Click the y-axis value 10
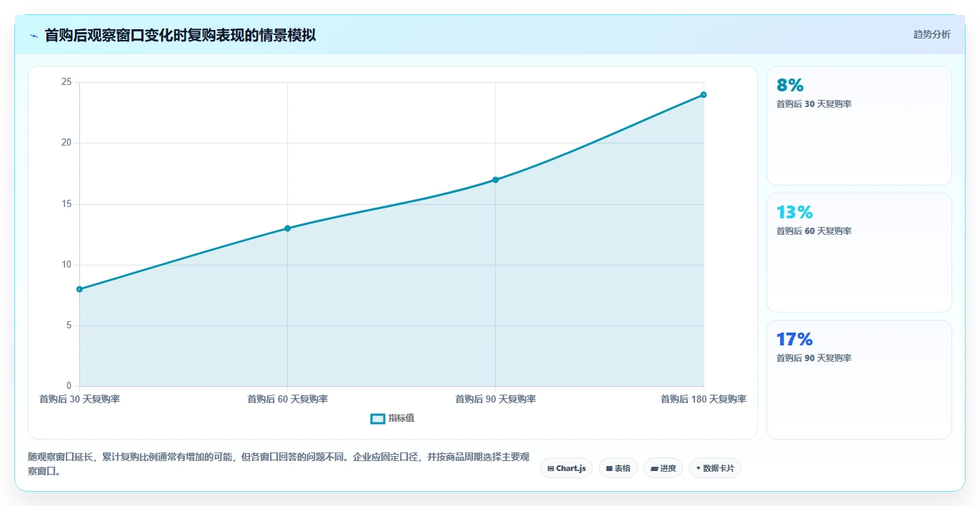 (66, 265)
